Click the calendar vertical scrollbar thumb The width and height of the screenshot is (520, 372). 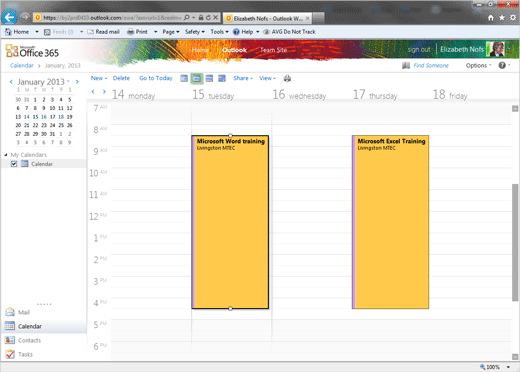(x=515, y=242)
